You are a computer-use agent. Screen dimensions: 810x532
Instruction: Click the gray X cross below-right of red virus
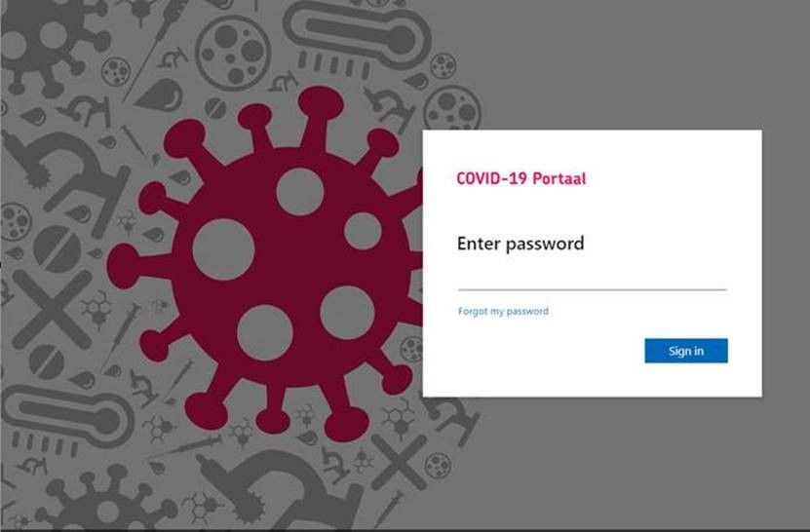[x=399, y=462]
